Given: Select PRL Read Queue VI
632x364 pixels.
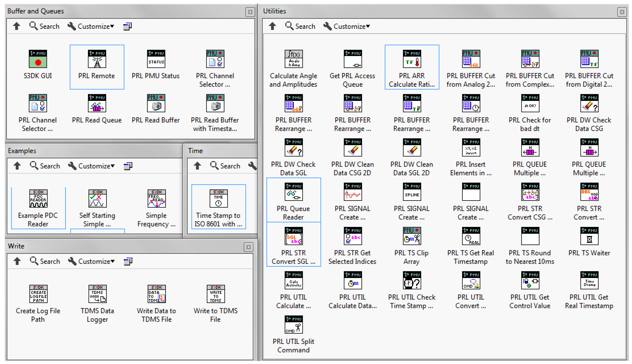Looking at the screenshot, I should [97, 103].
